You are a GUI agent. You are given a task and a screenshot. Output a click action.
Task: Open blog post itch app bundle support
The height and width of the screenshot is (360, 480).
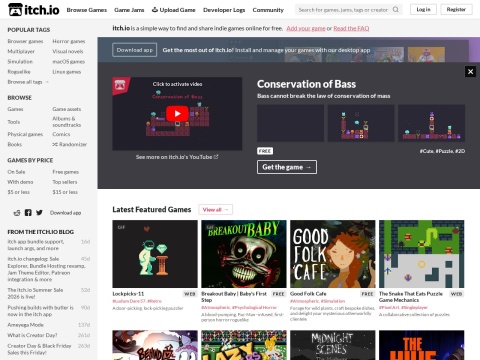[x=36, y=245]
